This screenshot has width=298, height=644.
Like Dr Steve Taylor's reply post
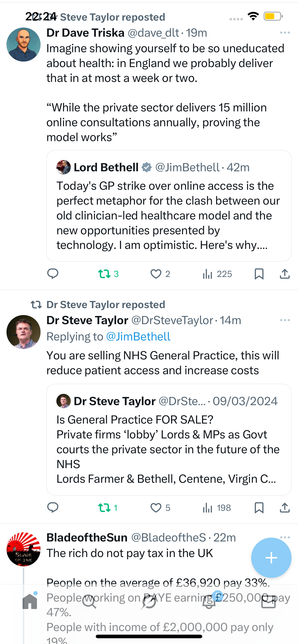156,507
